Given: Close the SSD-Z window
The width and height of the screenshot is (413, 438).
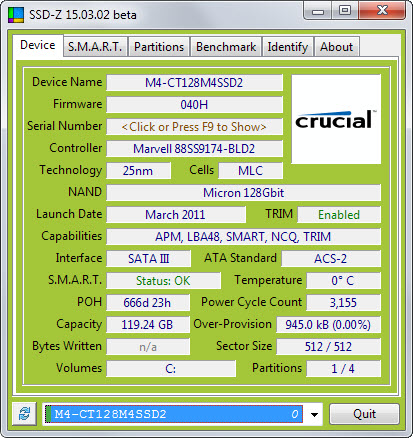Looking at the screenshot, I should click(x=382, y=11).
